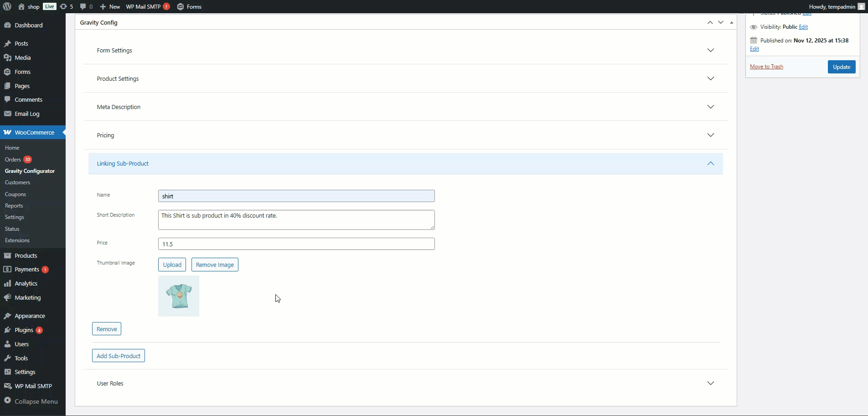Screen dimensions: 868x416
Task: Open the Orders submenu item
Action: 13,160
